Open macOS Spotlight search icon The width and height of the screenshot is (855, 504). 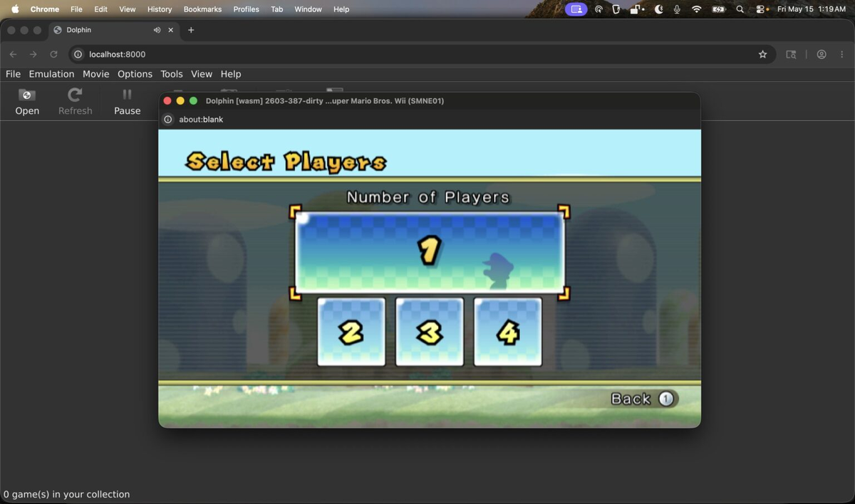[x=740, y=9]
